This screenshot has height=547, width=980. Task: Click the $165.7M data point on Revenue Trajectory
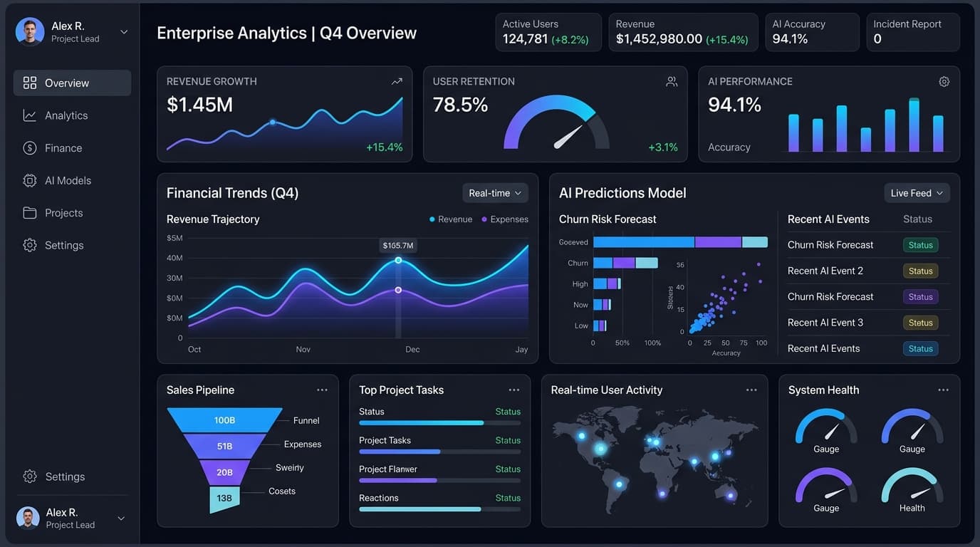398,260
